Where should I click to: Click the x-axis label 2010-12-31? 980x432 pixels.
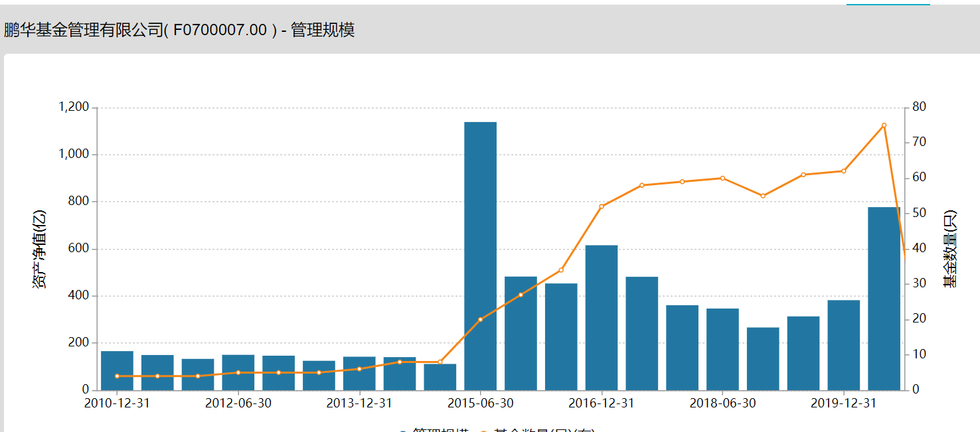click(117, 403)
